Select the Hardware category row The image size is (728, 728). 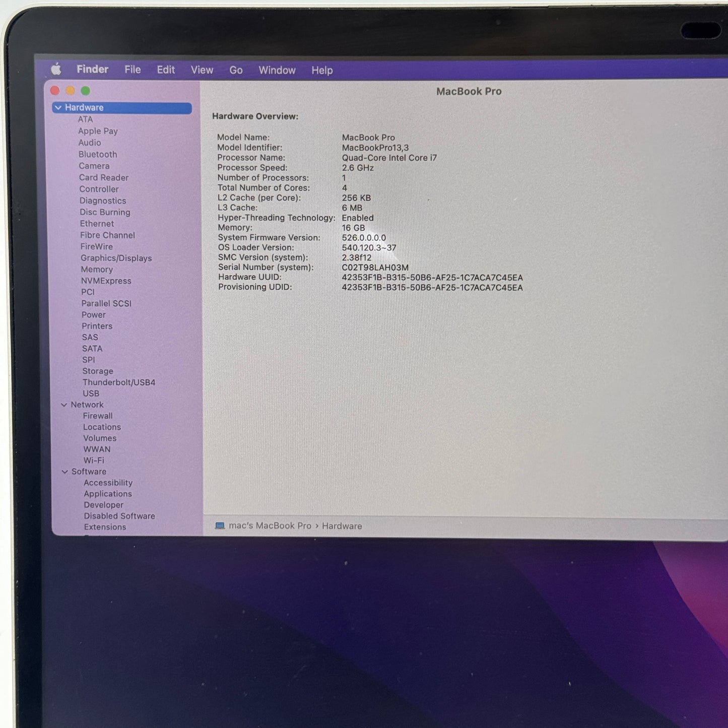(122, 107)
